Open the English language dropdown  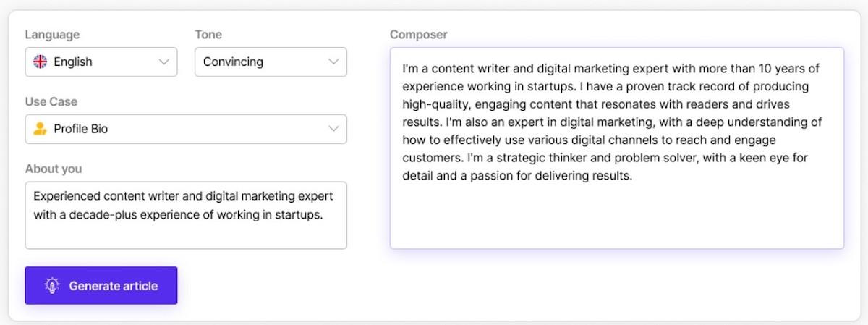[x=101, y=62]
